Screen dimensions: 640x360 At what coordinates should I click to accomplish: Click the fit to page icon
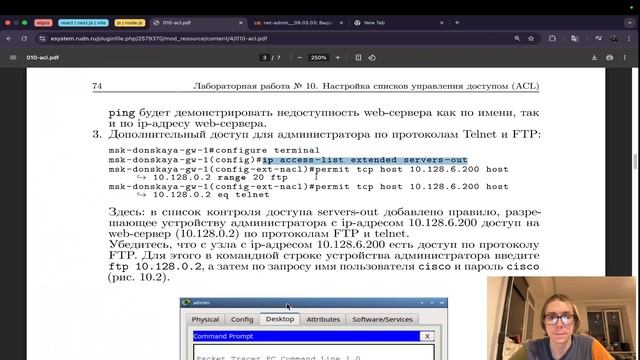(x=358, y=58)
